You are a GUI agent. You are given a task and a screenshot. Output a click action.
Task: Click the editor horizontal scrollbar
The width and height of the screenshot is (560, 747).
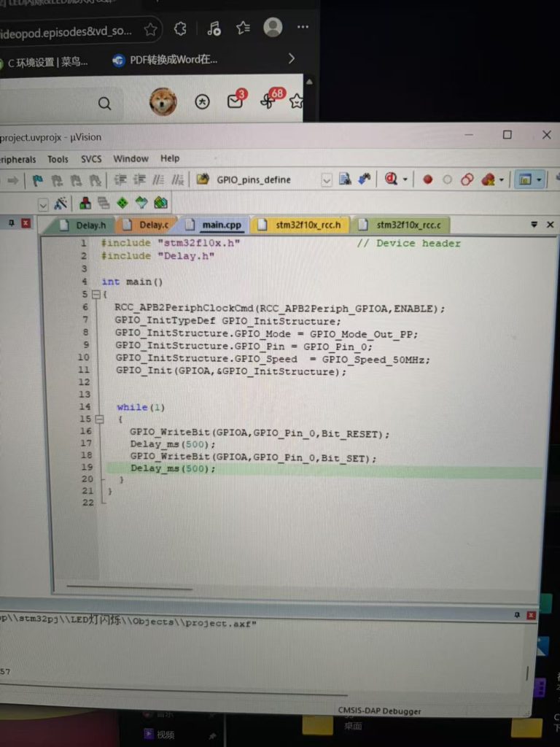pos(131,588)
